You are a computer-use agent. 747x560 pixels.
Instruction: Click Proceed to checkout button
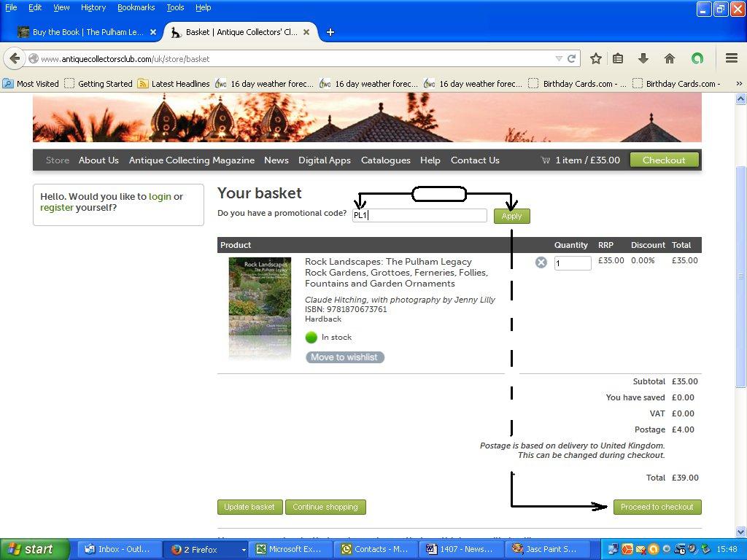[657, 507]
